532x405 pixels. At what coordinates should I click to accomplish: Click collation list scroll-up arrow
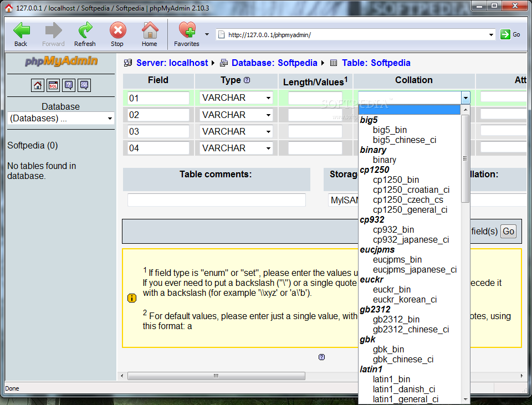pos(465,110)
